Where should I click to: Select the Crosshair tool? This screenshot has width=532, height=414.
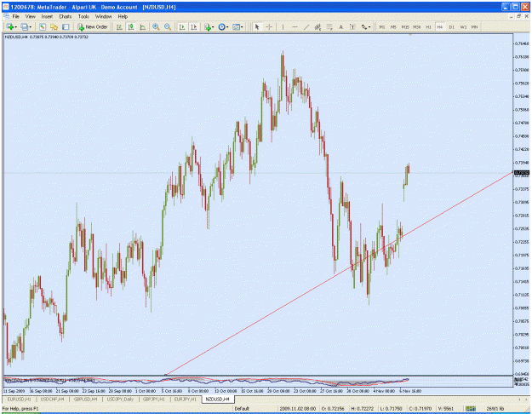[269, 26]
